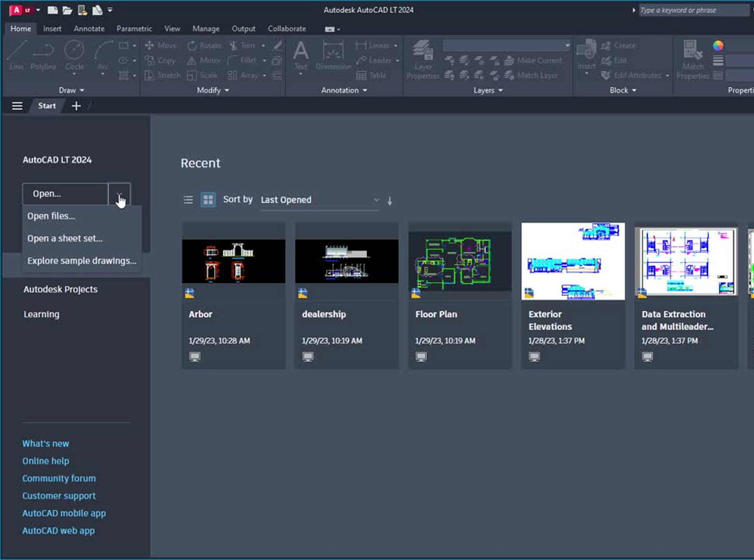754x560 pixels.
Task: Click the Mirror tool
Action: coord(204,60)
